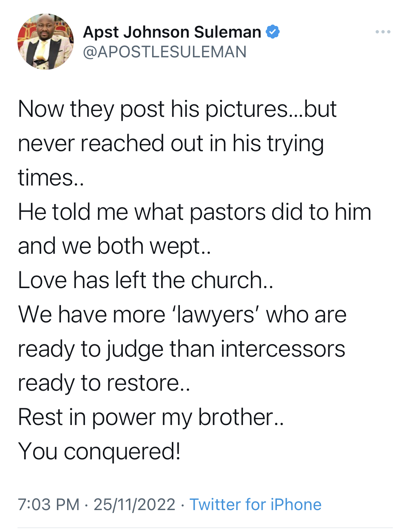Tap the text 'and we both wept..'
The height and width of the screenshot is (532, 402).
[x=114, y=246]
